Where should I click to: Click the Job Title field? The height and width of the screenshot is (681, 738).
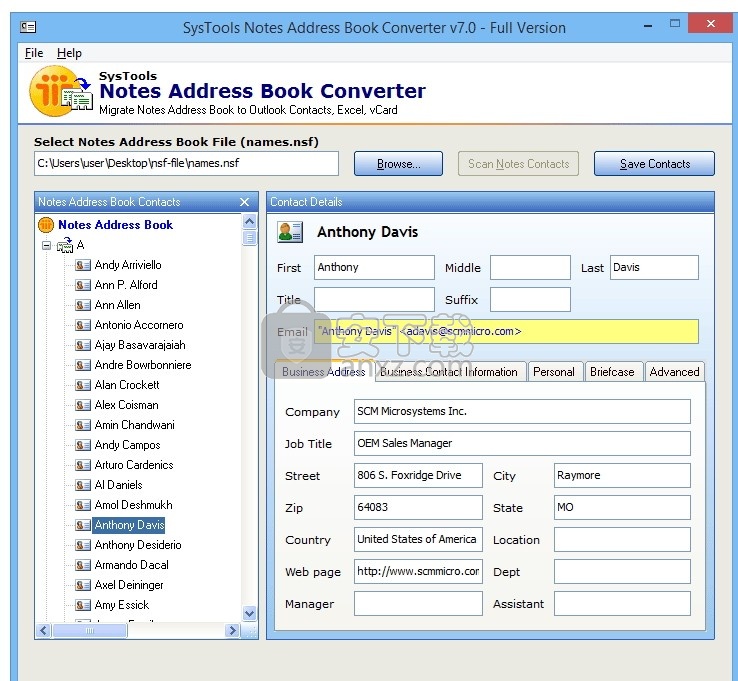(522, 443)
